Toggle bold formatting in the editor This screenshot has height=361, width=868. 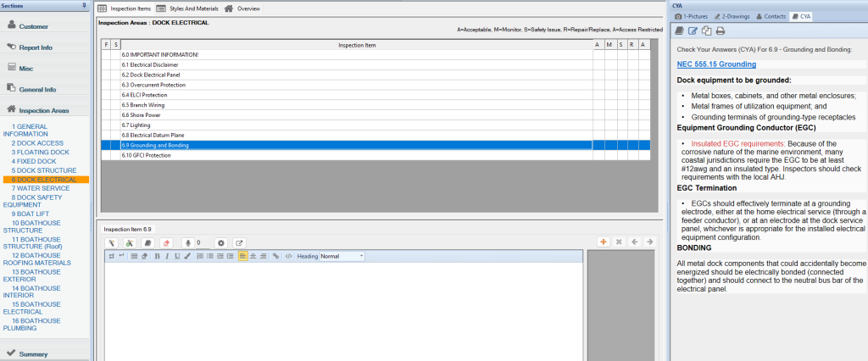157,256
